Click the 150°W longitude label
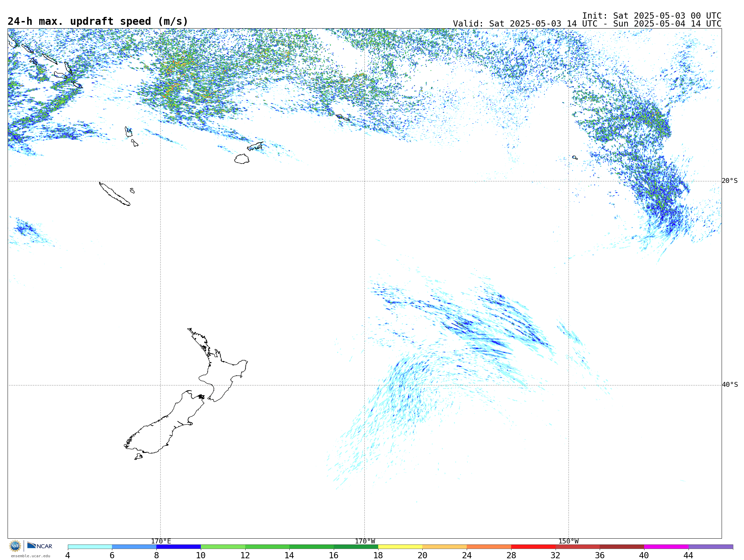 tap(569, 541)
